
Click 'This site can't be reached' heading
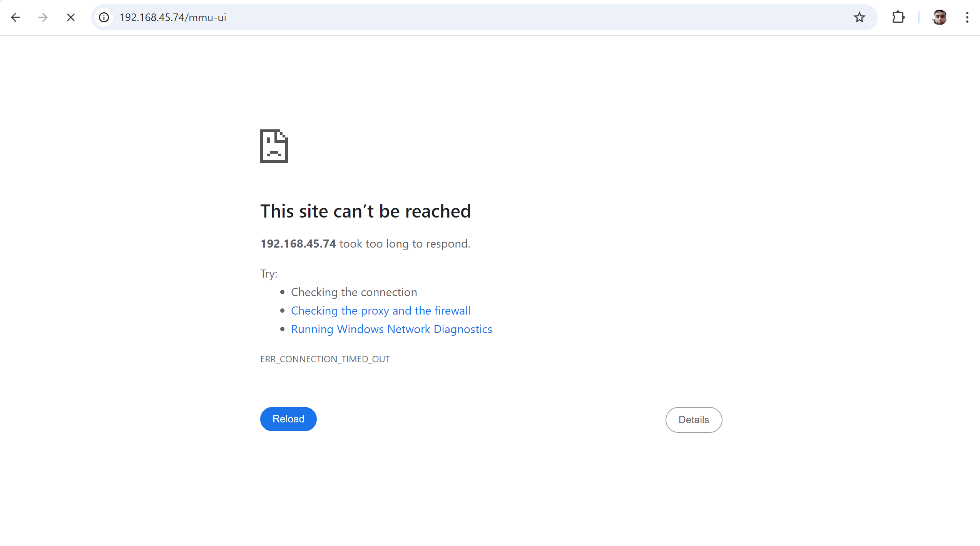coord(366,211)
